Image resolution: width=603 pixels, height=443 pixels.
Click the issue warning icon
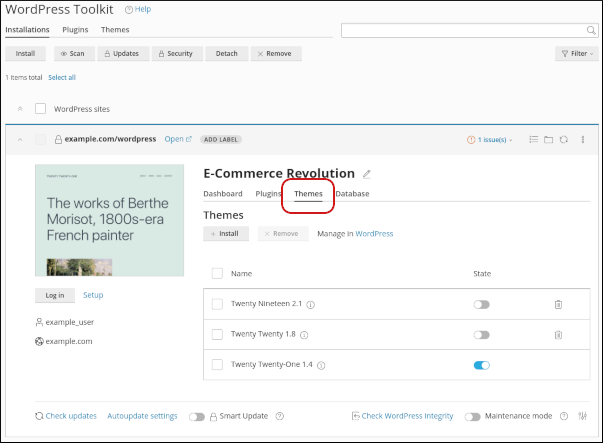[471, 140]
